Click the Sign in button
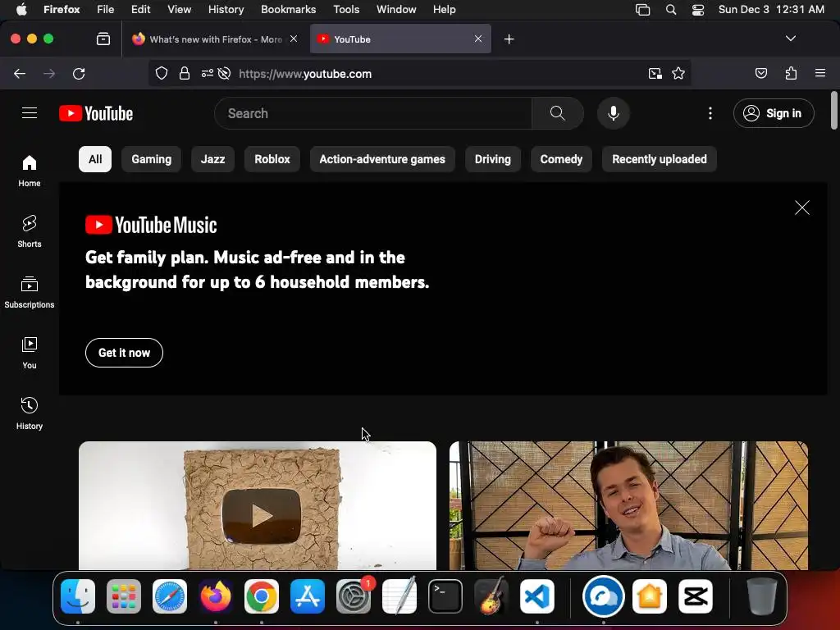The height and width of the screenshot is (630, 840). pyautogui.click(x=774, y=113)
